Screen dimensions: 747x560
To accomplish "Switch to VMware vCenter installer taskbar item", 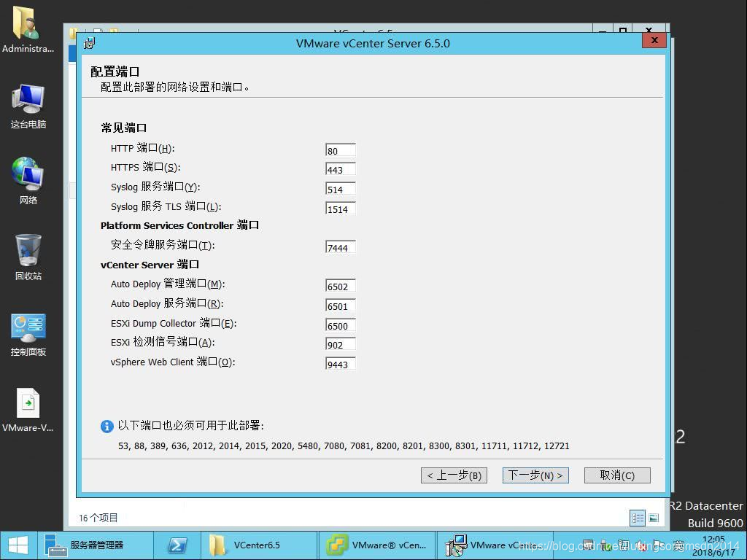I will 495,545.
